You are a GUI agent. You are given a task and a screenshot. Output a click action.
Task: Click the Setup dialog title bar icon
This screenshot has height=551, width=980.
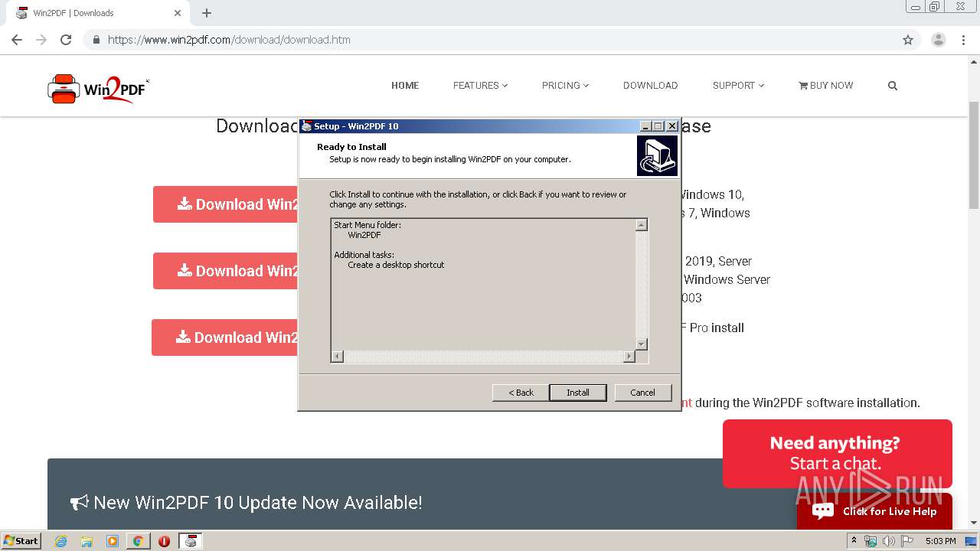click(x=307, y=126)
